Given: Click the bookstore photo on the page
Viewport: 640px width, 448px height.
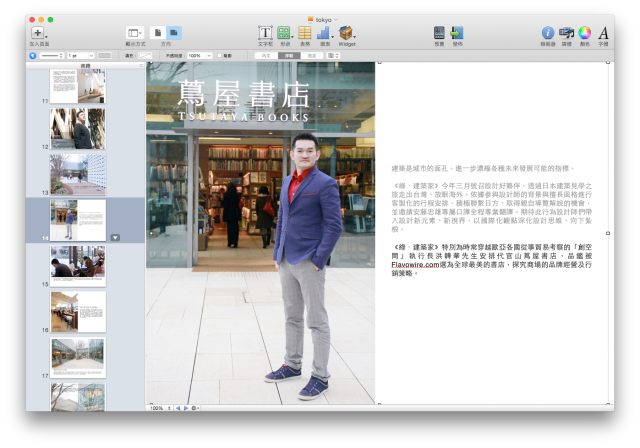Looking at the screenshot, I should click(260, 233).
